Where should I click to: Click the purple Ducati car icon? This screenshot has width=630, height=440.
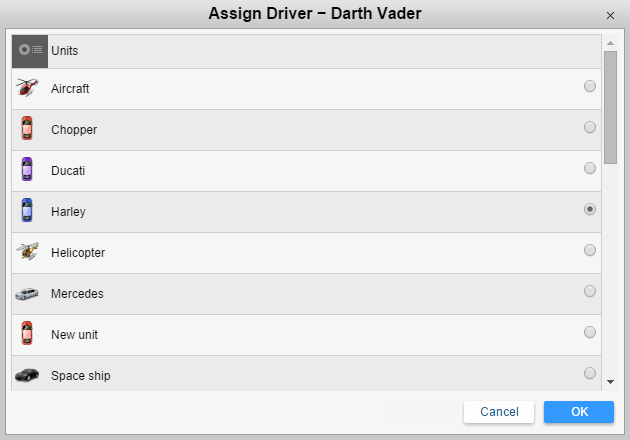(27, 170)
